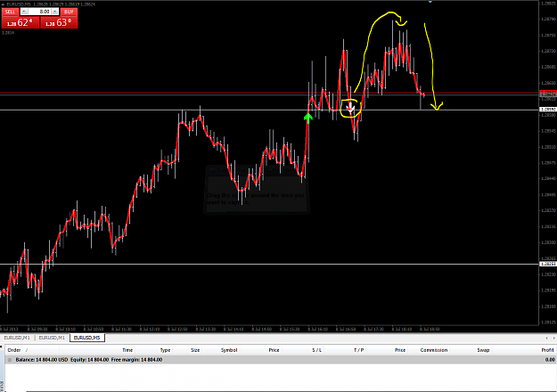Click the 8.00 volume input field
557x392 pixels.
(39, 12)
